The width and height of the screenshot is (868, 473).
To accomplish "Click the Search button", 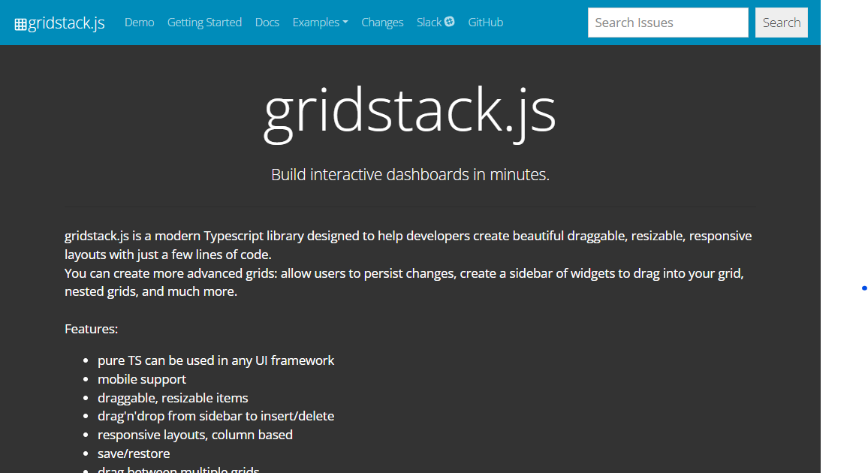I will (781, 23).
